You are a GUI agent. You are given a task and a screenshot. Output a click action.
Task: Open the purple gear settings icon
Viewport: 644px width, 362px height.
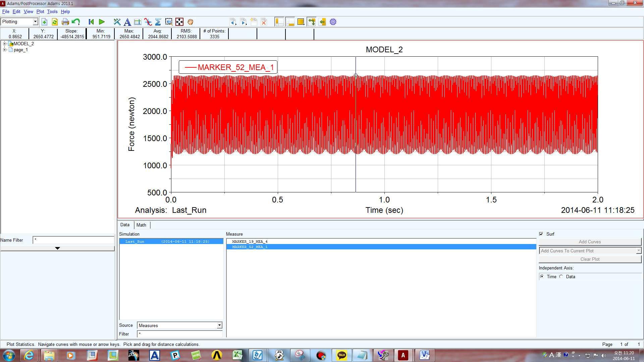point(333,22)
